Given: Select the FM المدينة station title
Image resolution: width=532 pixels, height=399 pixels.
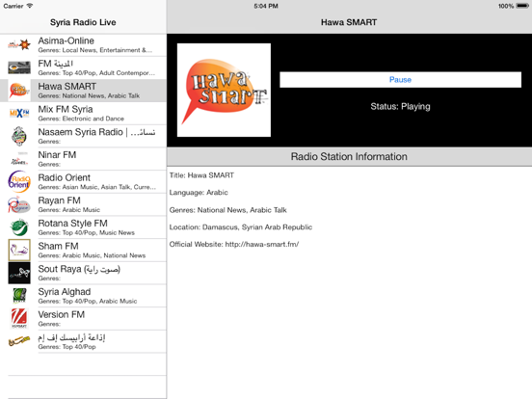Looking at the screenshot, I should tap(56, 64).
